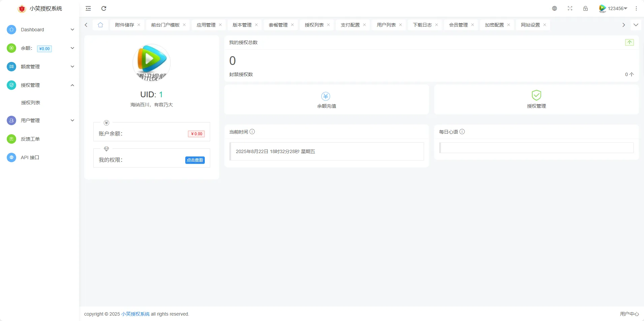Click the page refresh icon
This screenshot has height=321, width=644.
104,8
